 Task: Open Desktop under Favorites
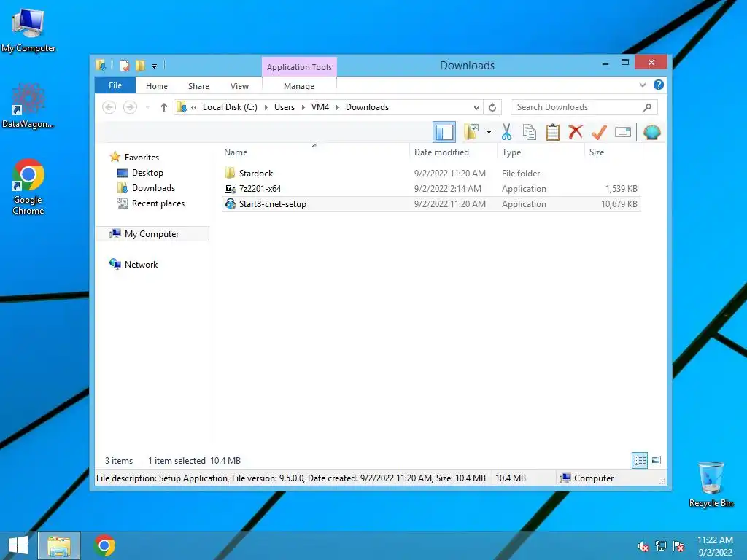pos(147,172)
